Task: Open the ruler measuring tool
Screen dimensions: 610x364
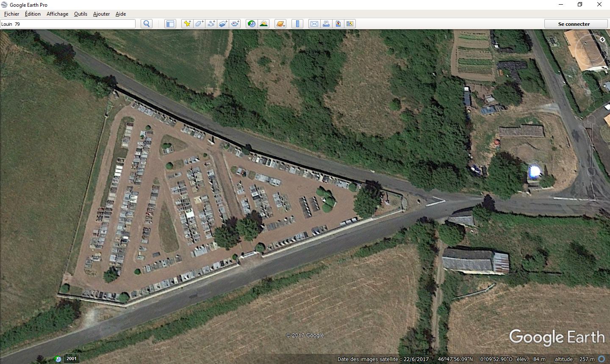Action: [x=297, y=24]
